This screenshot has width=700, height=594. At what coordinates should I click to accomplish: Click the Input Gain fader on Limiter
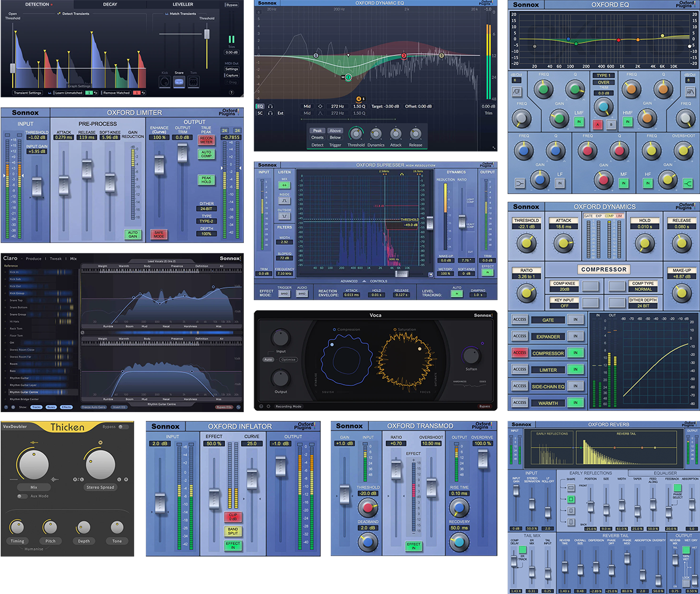(37, 187)
